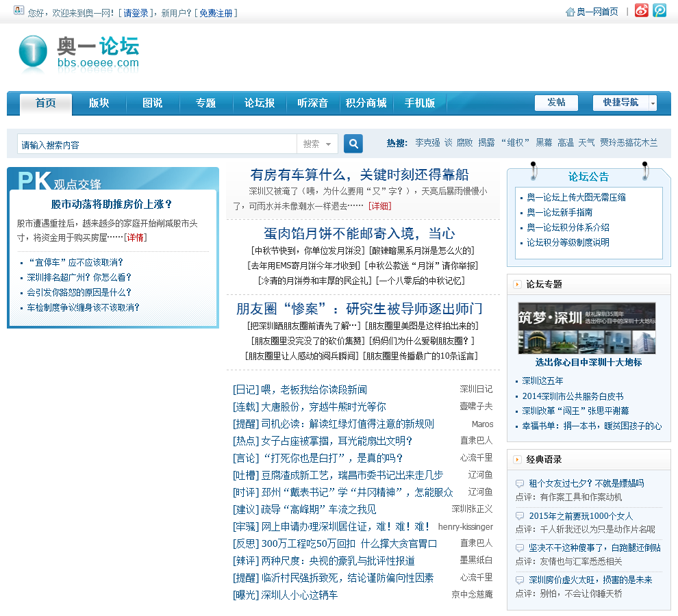The image size is (678, 616).
Task: Open headline 有房有车算什么，关键时刻还得靠船
Action: 360,175
